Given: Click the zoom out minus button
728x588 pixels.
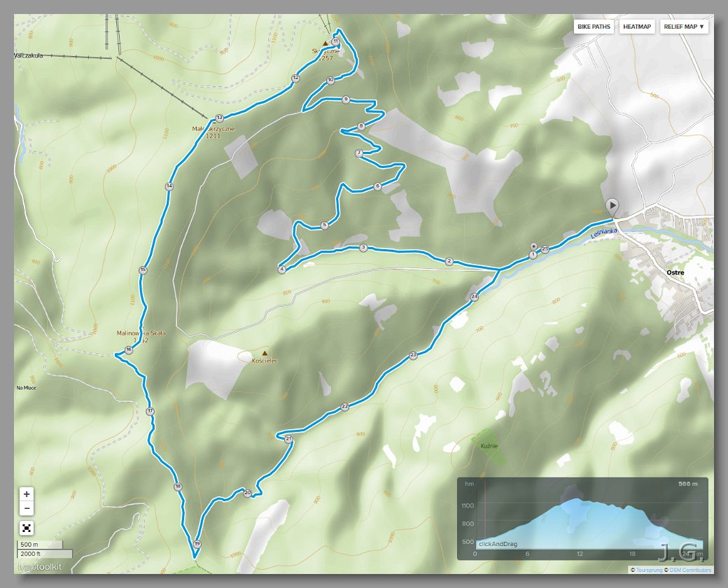Looking at the screenshot, I should [x=27, y=508].
